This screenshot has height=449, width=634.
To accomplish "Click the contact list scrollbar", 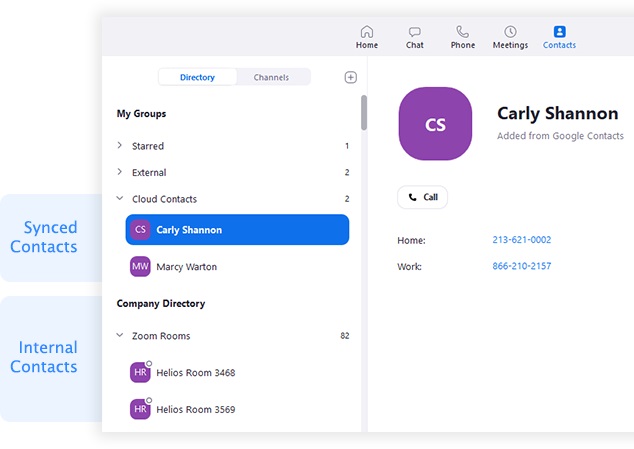I will 364,112.
